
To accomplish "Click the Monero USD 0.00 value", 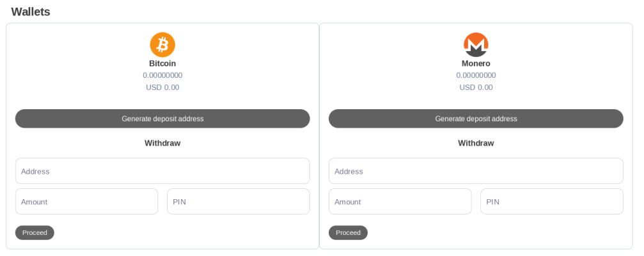I will [x=476, y=87].
